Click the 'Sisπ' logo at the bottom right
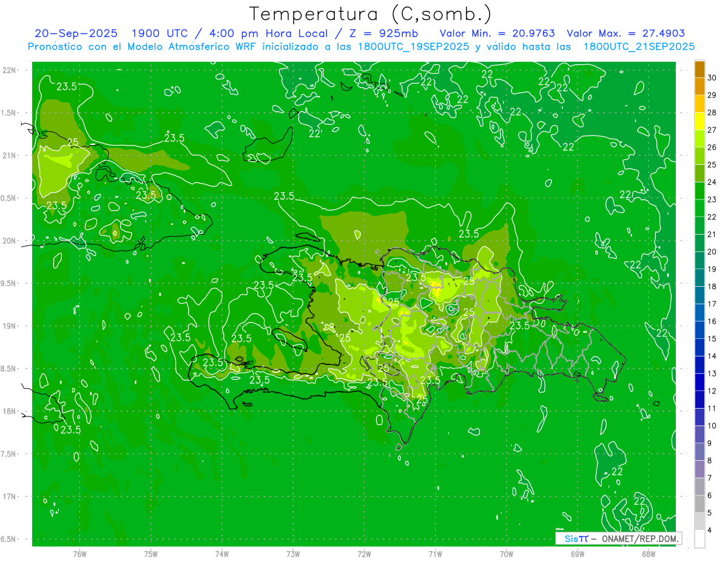This screenshot has height=562, width=728. click(x=576, y=538)
